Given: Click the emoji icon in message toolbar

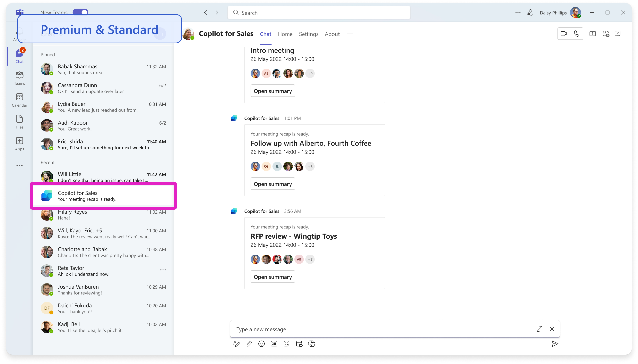Looking at the screenshot, I should coord(262,344).
